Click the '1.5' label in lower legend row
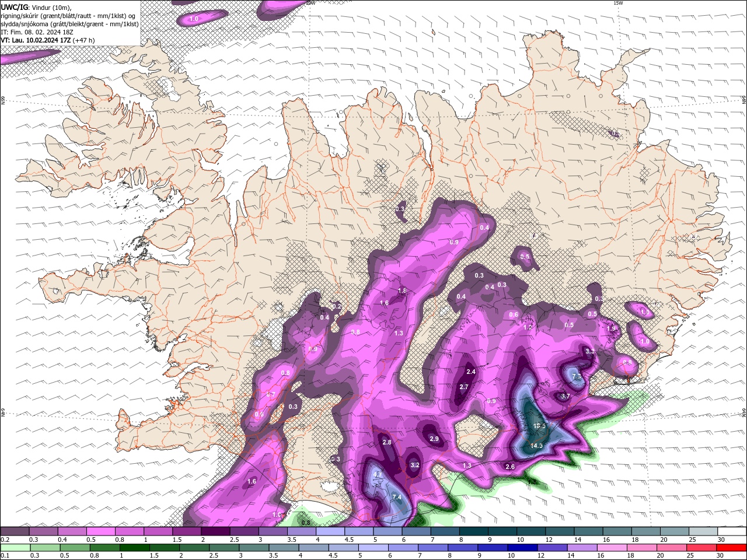Image resolution: width=747 pixels, height=560 pixels. pyautogui.click(x=154, y=556)
